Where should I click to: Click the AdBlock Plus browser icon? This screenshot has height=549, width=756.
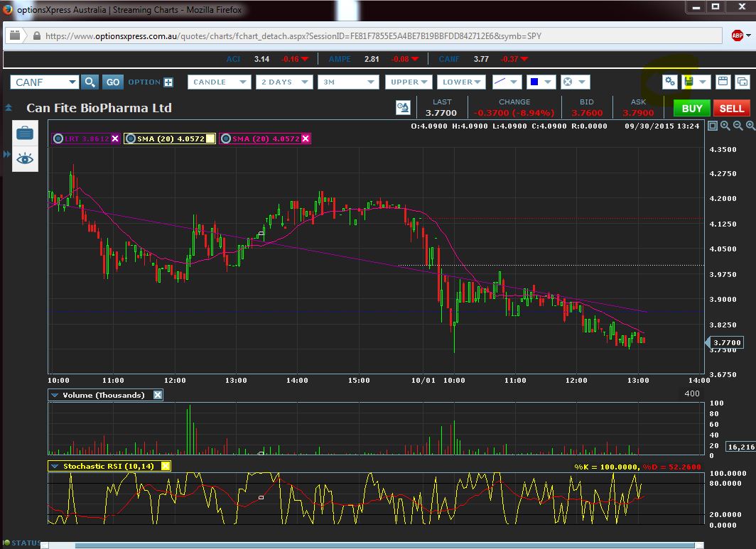coord(738,35)
